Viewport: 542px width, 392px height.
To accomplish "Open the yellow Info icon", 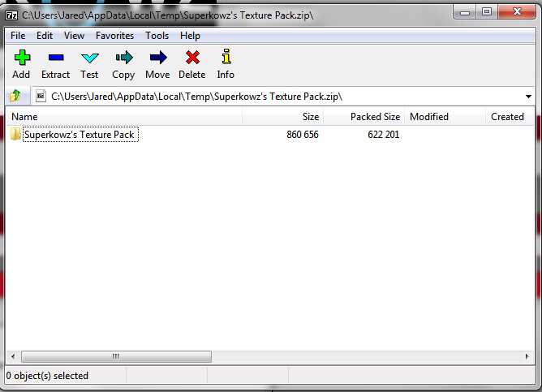I will coord(226,58).
